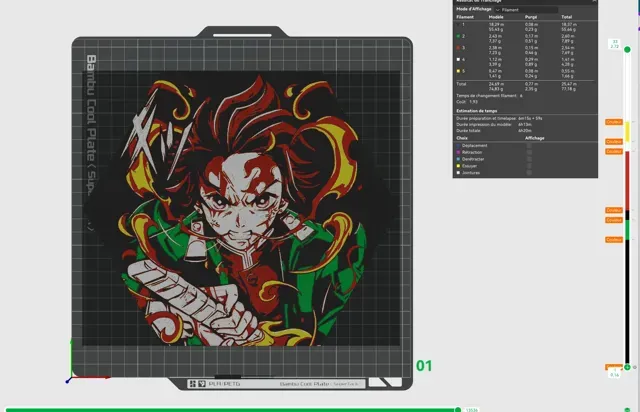Image resolution: width=640 pixels, height=412 pixels.
Task: Click the small gear icon beside layer slider bottom
Action: (635, 367)
